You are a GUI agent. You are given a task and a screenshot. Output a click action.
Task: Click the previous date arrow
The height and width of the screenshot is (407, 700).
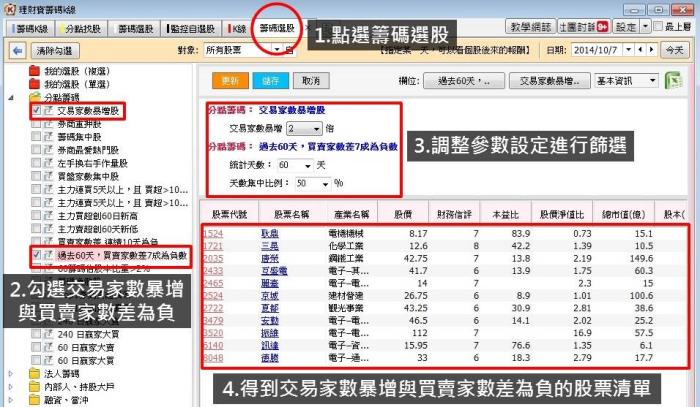tap(641, 50)
